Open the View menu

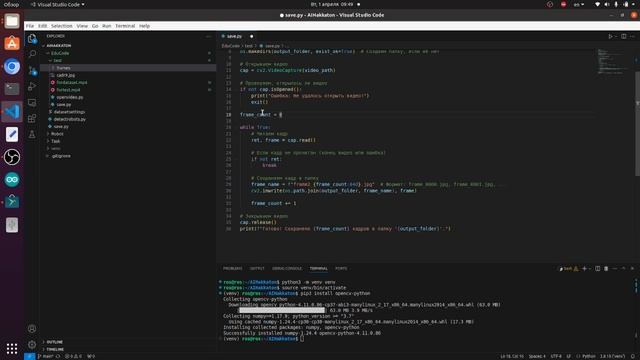pyautogui.click(x=82, y=26)
